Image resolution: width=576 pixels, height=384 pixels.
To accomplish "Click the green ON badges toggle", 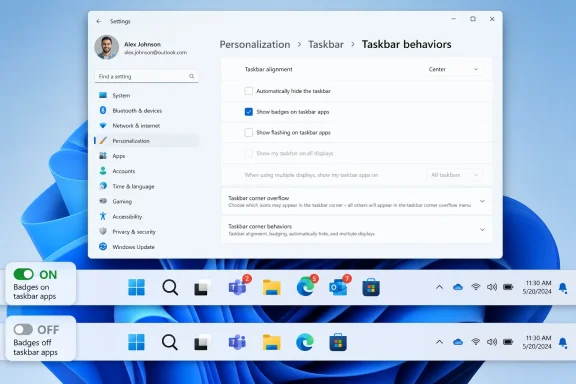I will 24,274.
